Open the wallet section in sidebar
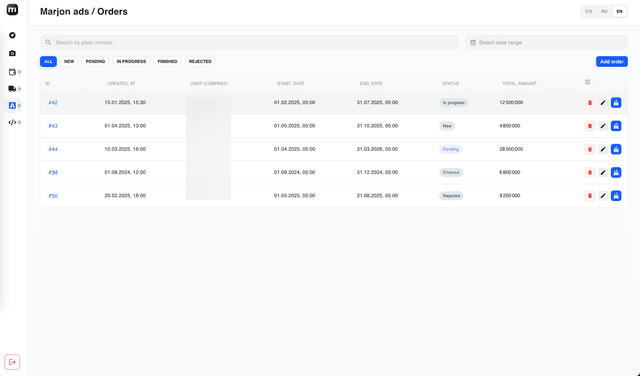Viewport: 640px width, 376px height. [x=12, y=72]
